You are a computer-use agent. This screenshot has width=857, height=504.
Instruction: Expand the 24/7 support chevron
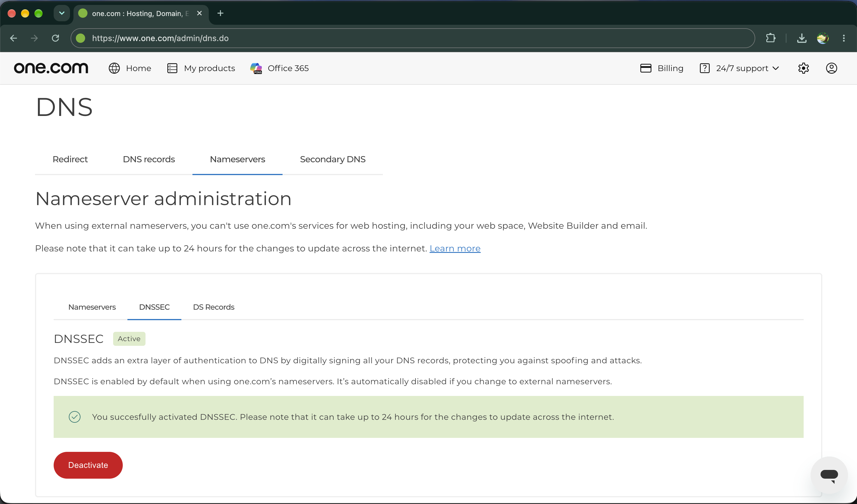point(776,68)
